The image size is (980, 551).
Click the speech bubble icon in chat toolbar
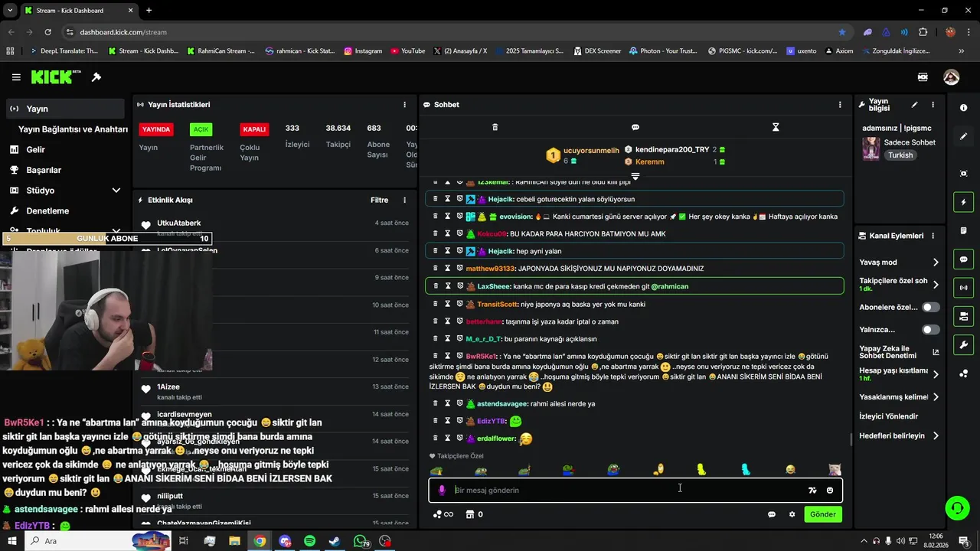(635, 127)
